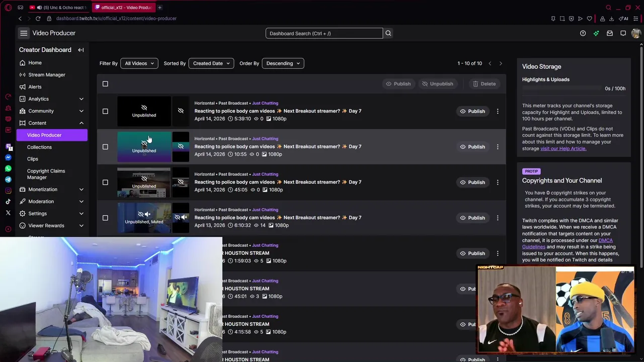Screen dimensions: 644x362
Task: Publish the 45:05 video
Action: pos(472,182)
